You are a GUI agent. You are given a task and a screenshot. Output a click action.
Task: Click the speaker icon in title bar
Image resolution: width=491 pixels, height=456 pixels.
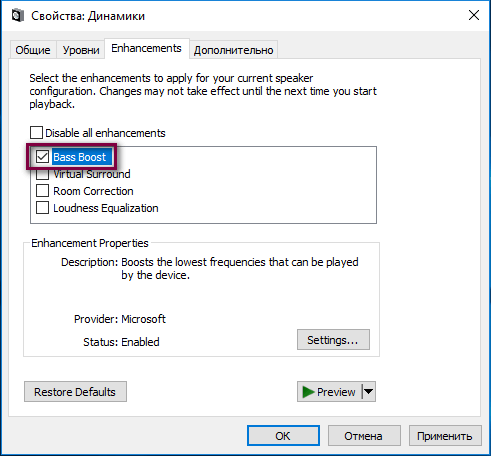(x=18, y=16)
